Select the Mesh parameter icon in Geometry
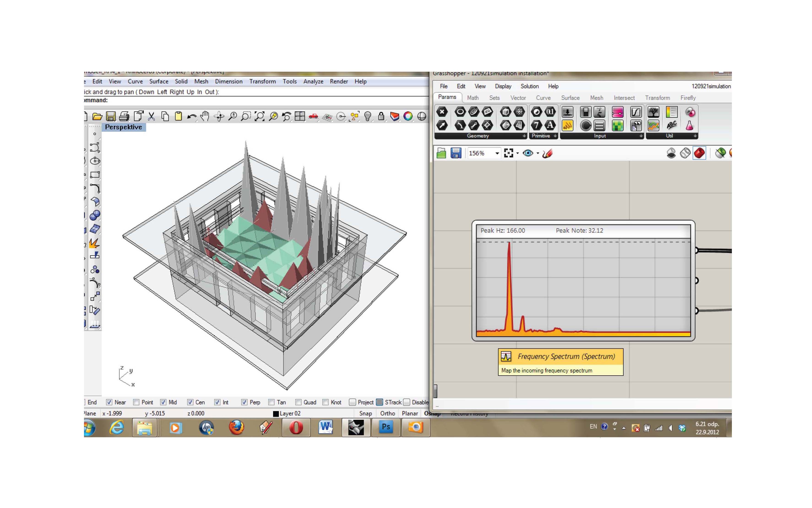812x508 pixels. point(519,112)
